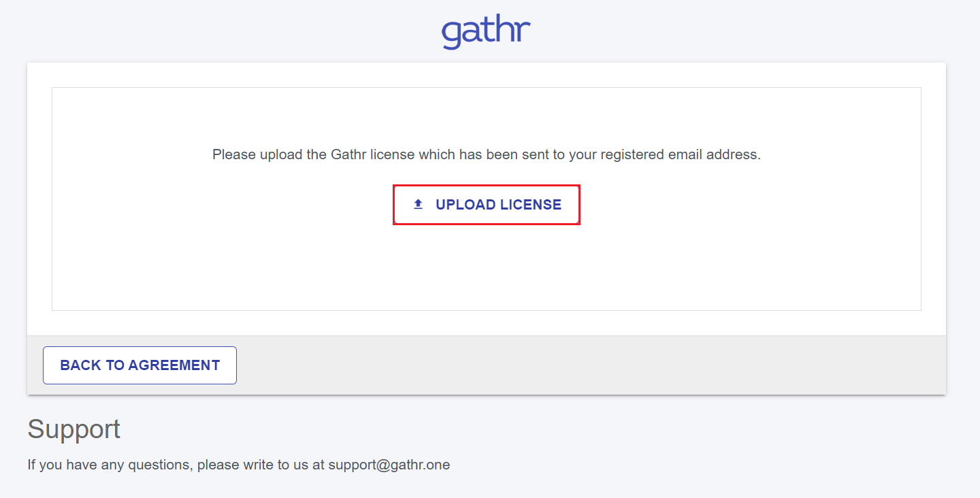Click the support@gathr.one email address

click(389, 465)
